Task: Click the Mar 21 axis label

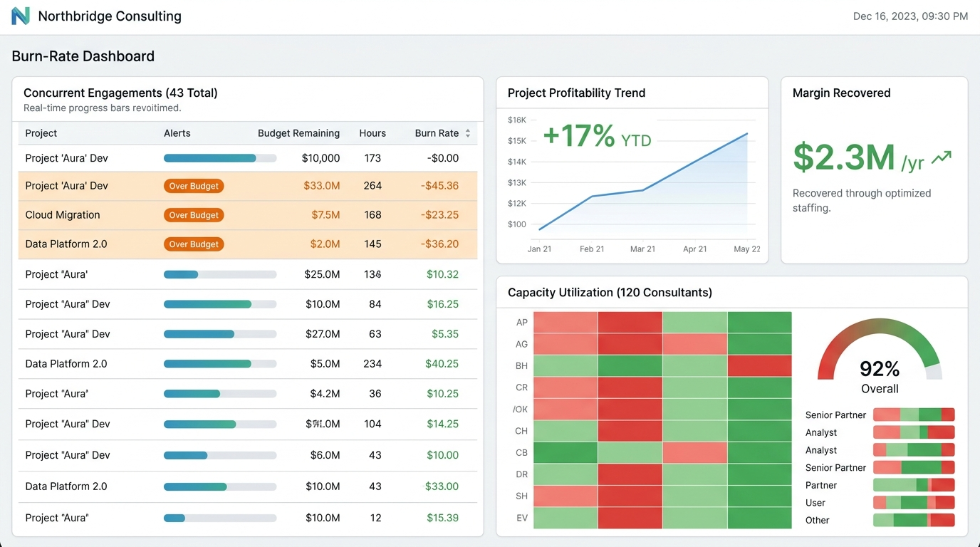Action: click(x=642, y=249)
